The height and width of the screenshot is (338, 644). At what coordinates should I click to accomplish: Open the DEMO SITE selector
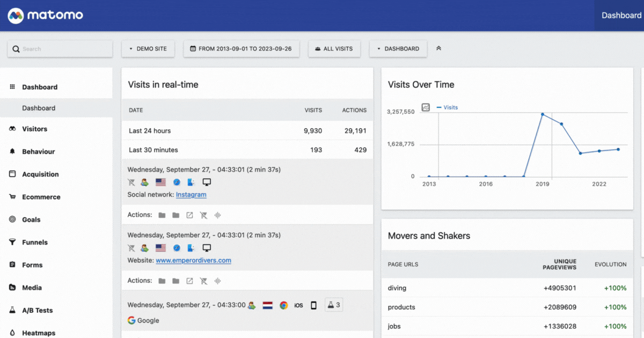(148, 49)
